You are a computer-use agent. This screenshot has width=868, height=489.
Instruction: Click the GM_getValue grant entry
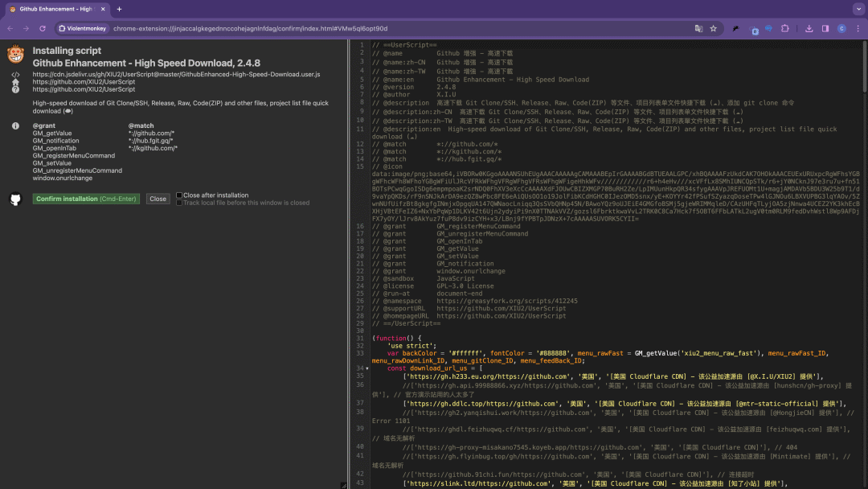coord(52,133)
